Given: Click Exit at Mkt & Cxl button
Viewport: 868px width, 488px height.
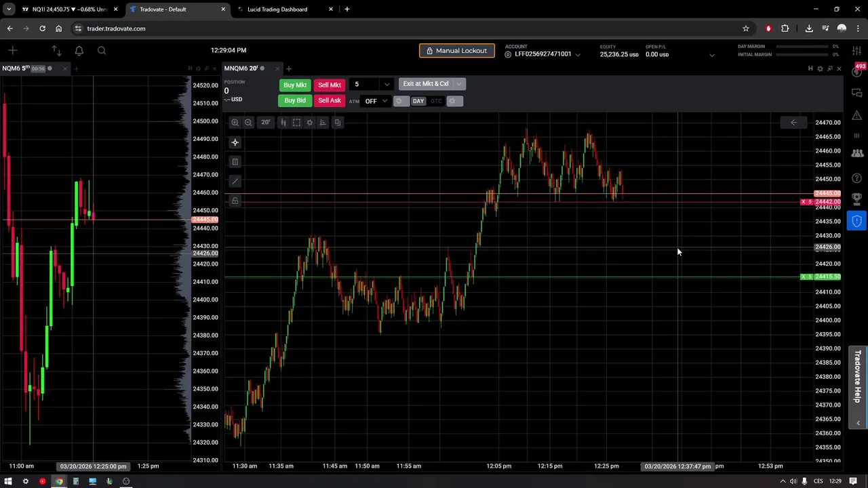Looking at the screenshot, I should coord(426,84).
